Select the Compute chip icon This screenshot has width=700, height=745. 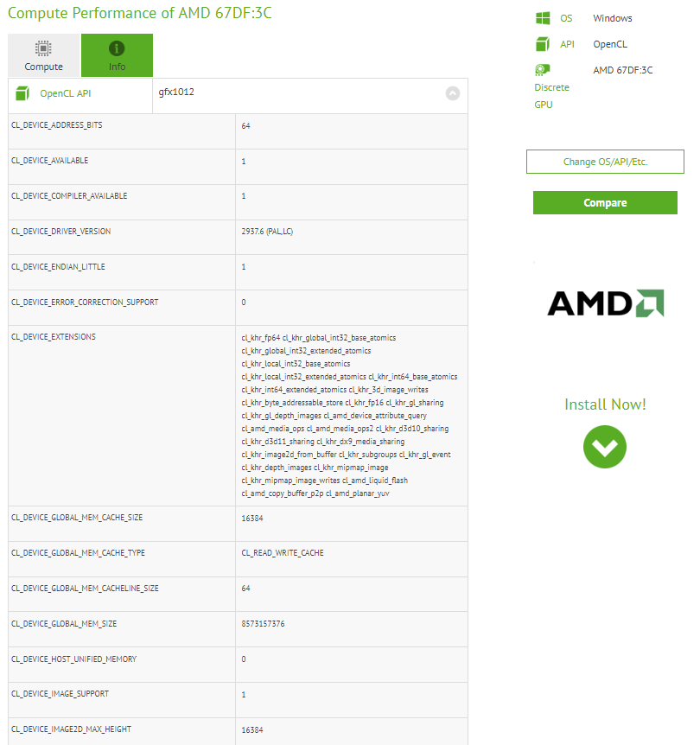(x=43, y=48)
